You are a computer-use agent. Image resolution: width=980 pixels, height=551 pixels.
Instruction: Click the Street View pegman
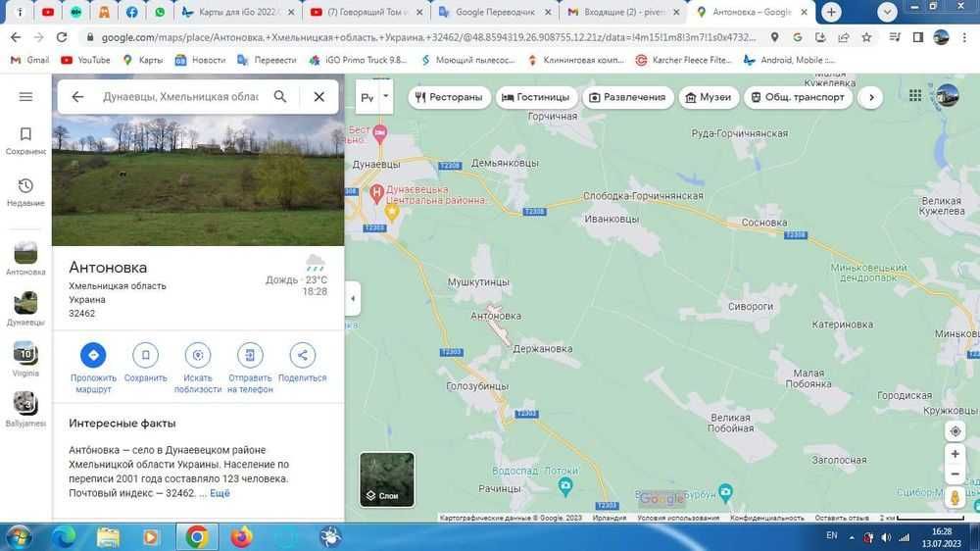click(955, 498)
